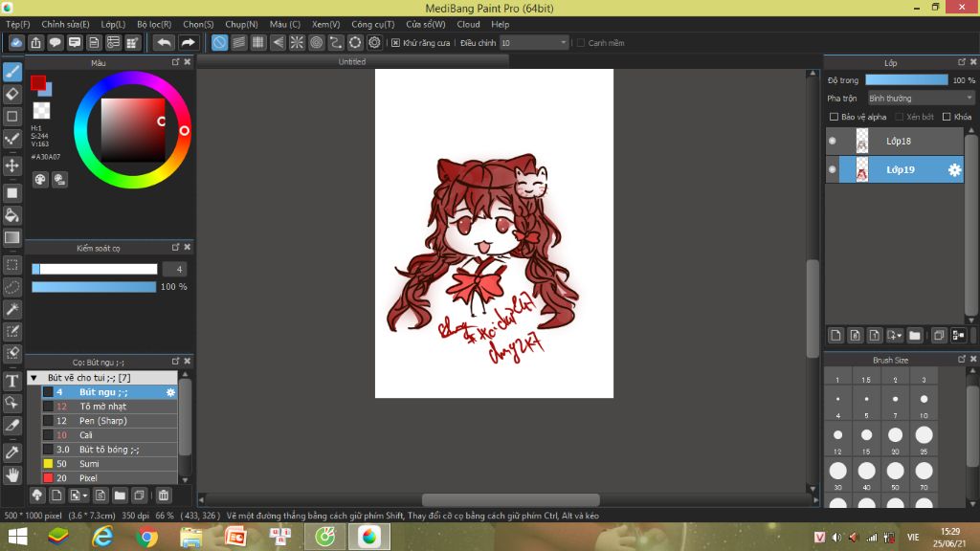The width and height of the screenshot is (980, 551).
Task: Select the Hand pan tool
Action: pyautogui.click(x=11, y=474)
